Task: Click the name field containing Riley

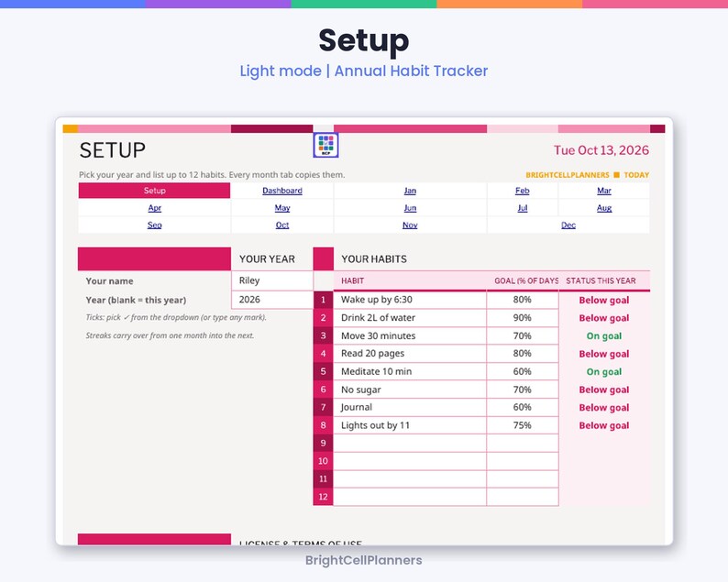Action: coord(272,280)
